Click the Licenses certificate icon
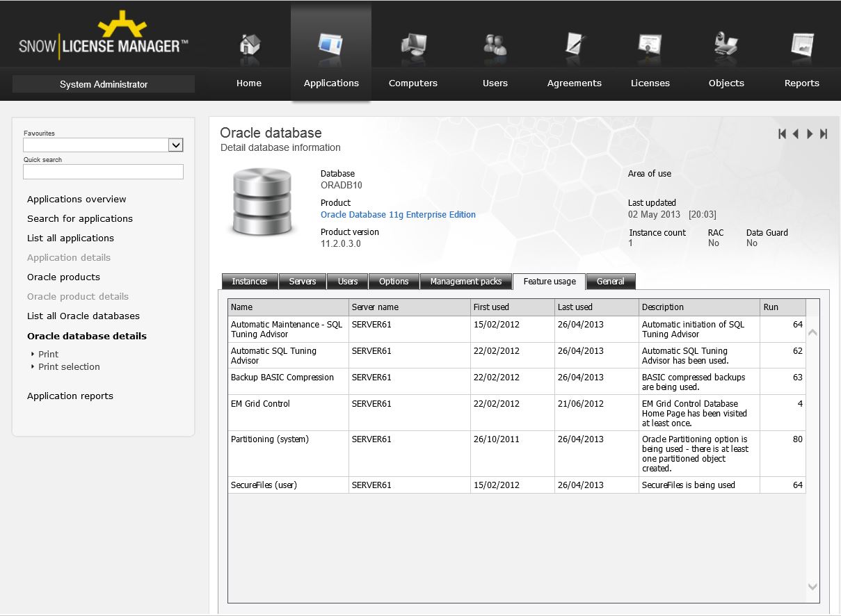The width and height of the screenshot is (841, 616). (650, 45)
